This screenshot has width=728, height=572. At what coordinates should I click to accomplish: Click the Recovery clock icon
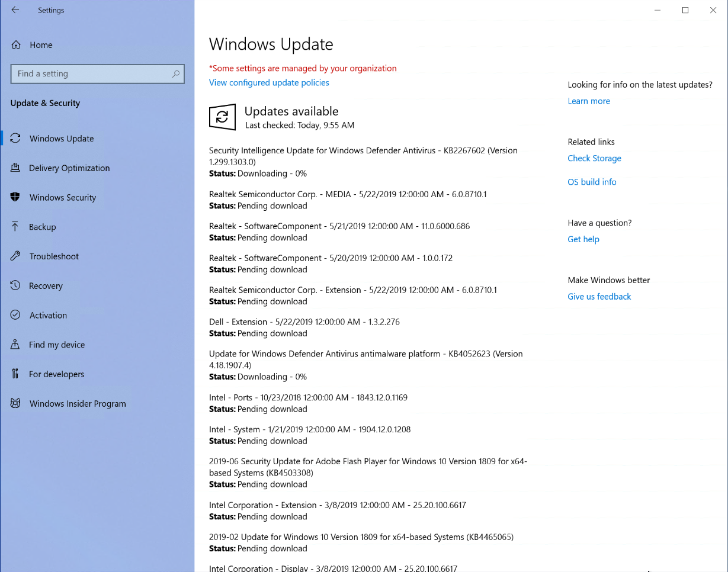[16, 285]
